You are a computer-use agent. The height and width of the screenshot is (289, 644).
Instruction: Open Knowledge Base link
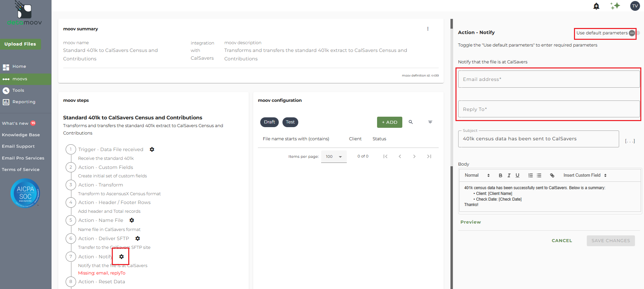21,135
